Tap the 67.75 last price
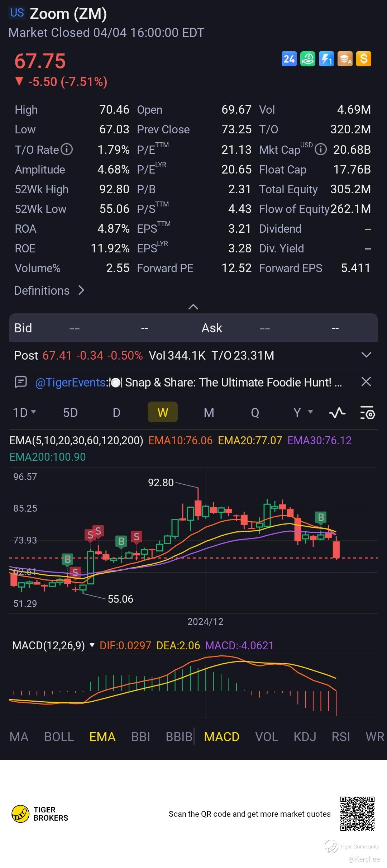The height and width of the screenshot is (868, 387). [x=40, y=61]
